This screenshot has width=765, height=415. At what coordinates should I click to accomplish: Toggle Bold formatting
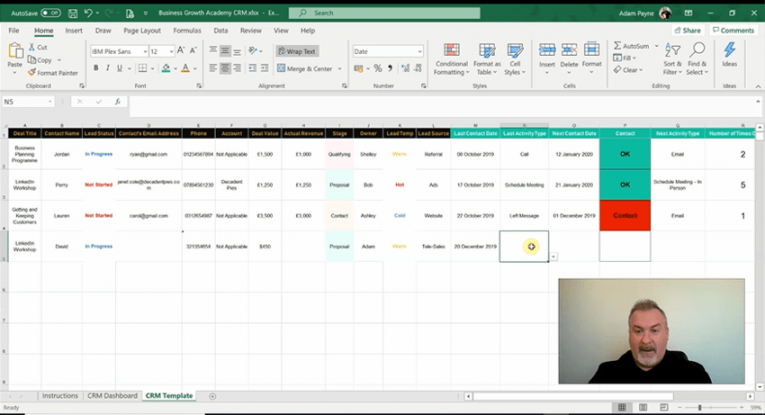point(96,68)
